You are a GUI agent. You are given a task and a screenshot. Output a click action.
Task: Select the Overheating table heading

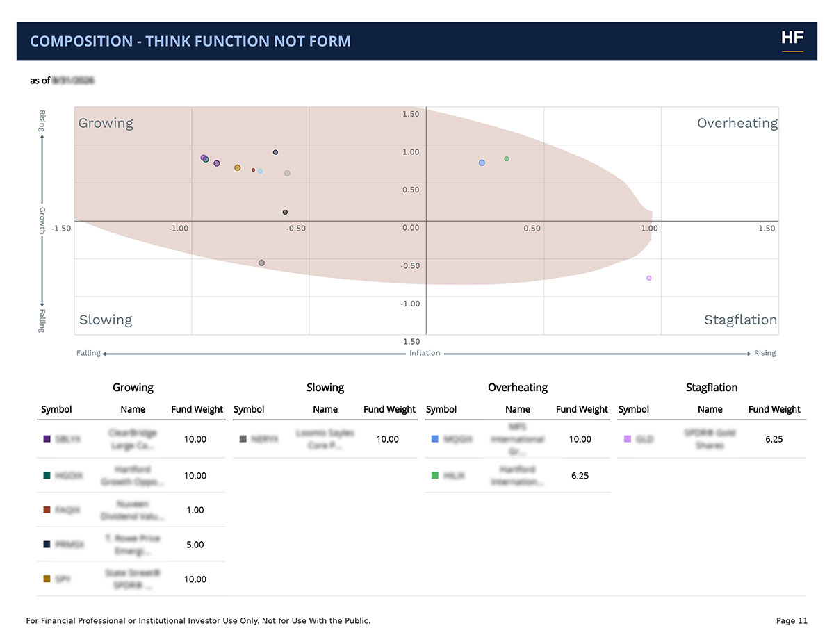click(x=518, y=387)
